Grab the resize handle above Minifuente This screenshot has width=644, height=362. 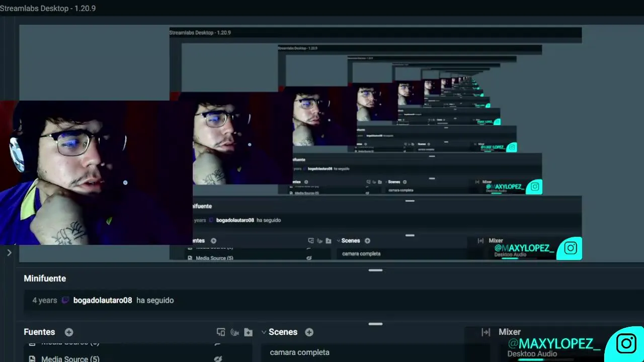pyautogui.click(x=375, y=270)
